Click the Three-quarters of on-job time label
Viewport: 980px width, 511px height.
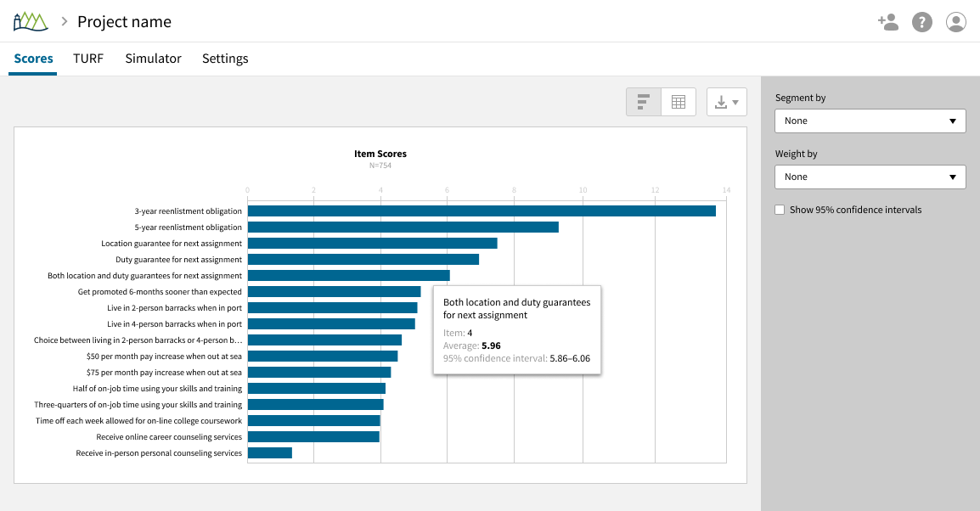(x=138, y=405)
